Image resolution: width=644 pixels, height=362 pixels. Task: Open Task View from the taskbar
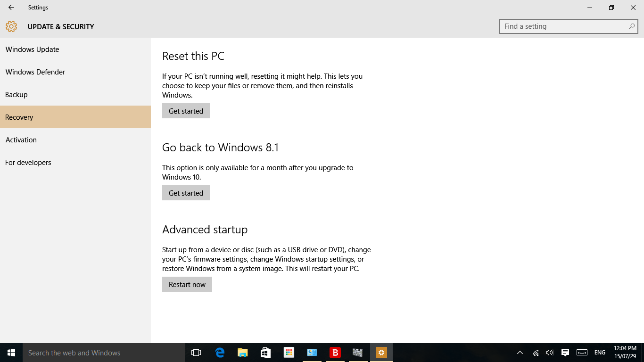(196, 353)
